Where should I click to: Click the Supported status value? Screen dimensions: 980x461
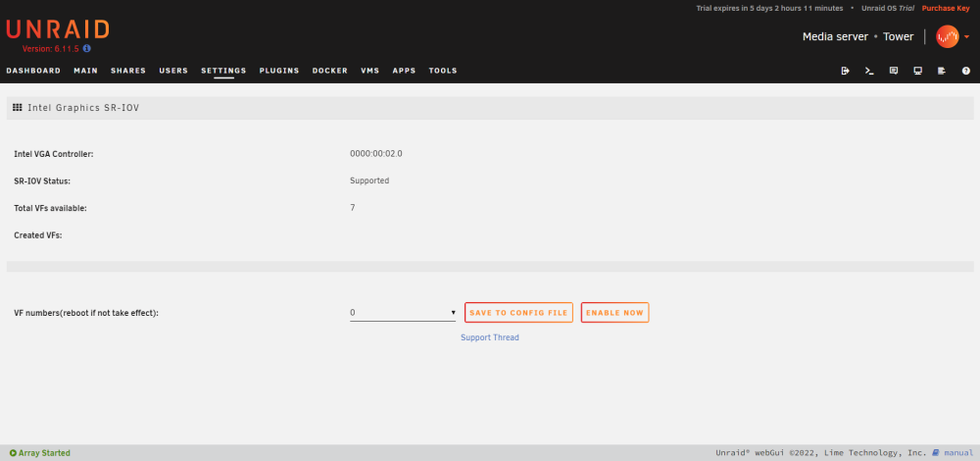point(369,180)
